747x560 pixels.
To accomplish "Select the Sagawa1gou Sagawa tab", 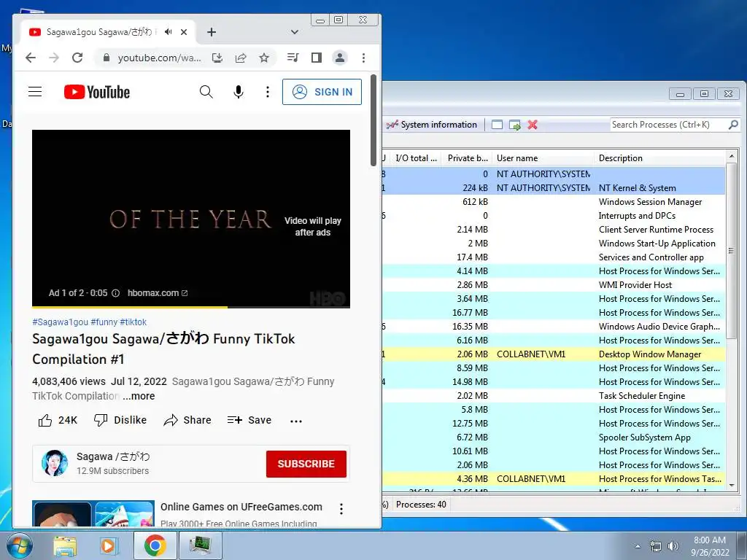I will pos(99,32).
